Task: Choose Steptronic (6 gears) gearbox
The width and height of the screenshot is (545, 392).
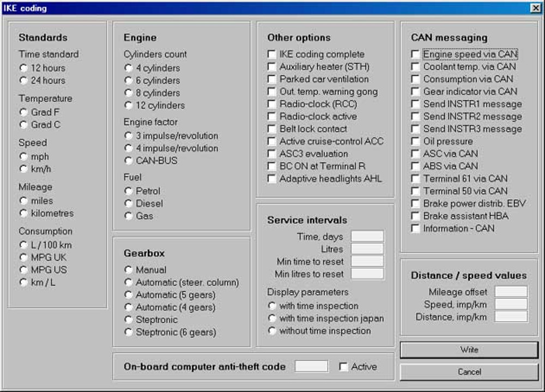Action: click(x=129, y=332)
